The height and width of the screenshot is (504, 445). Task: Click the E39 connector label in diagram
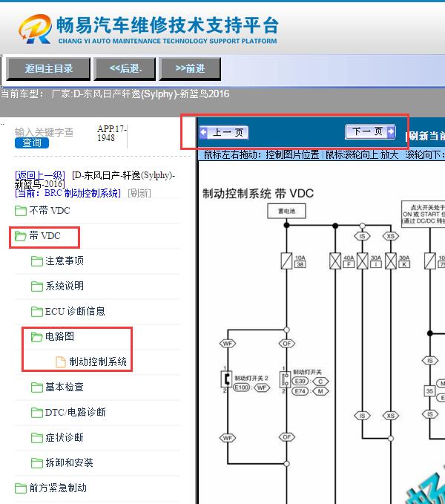pyautogui.click(x=300, y=382)
